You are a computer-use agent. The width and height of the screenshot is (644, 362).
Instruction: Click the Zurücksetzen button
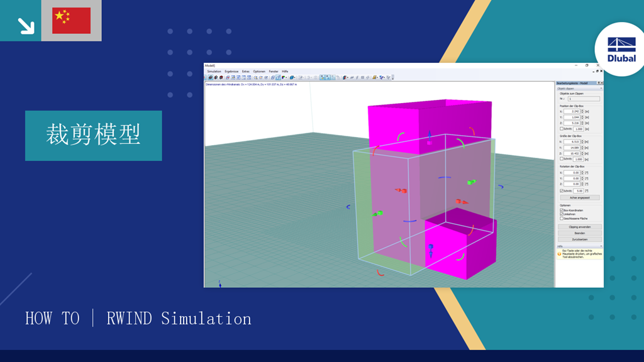579,239
